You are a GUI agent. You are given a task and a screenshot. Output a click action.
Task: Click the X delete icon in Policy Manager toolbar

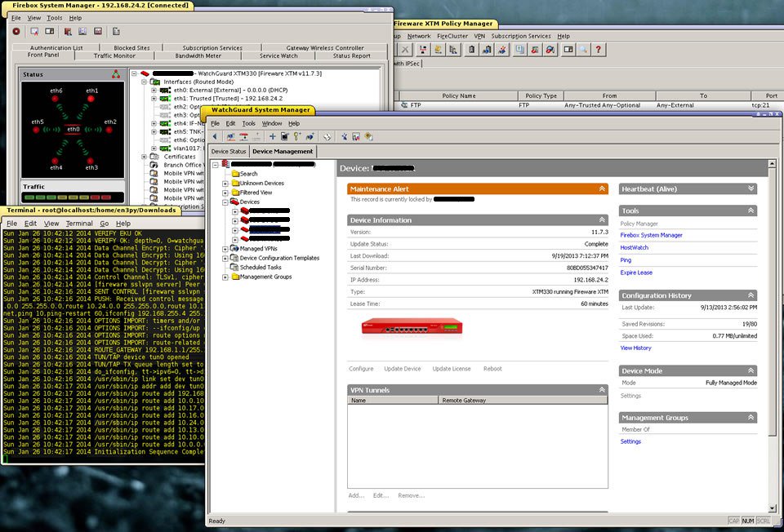coord(405,50)
